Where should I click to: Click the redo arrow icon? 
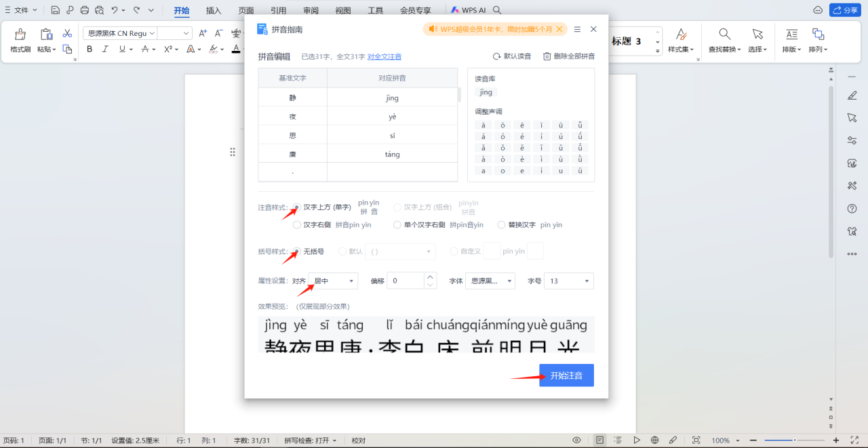click(137, 10)
